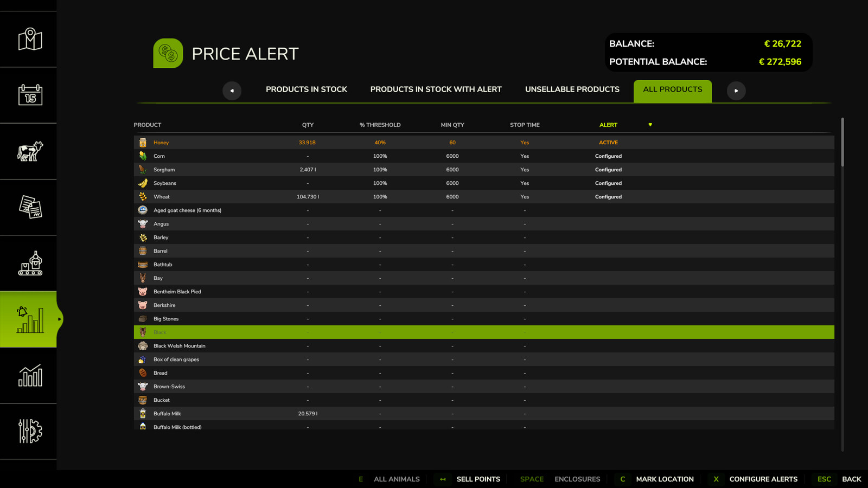868x488 pixels.
Task: Select the Box of clean grapes row
Action: click(484, 359)
